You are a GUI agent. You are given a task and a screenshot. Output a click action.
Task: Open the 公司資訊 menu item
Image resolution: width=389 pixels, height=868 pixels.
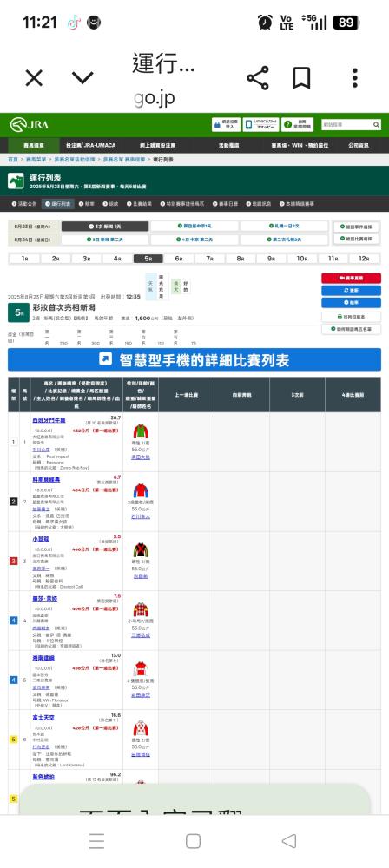(x=359, y=145)
